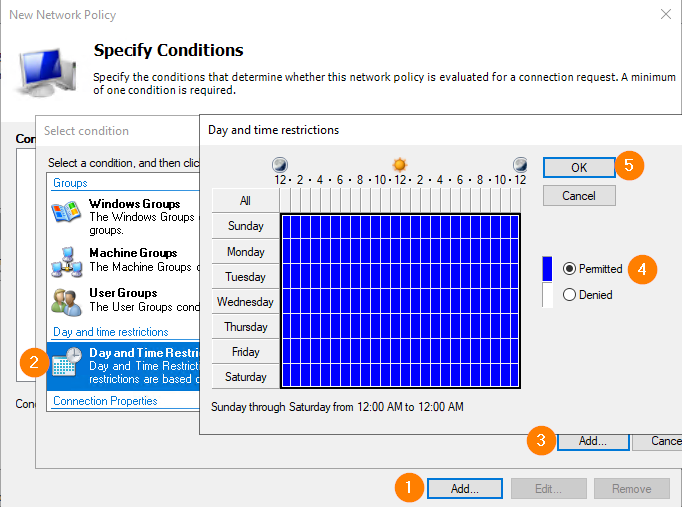Viewport: 682px width, 507px height.
Task: Select the Sunday row header
Action: 245,226
